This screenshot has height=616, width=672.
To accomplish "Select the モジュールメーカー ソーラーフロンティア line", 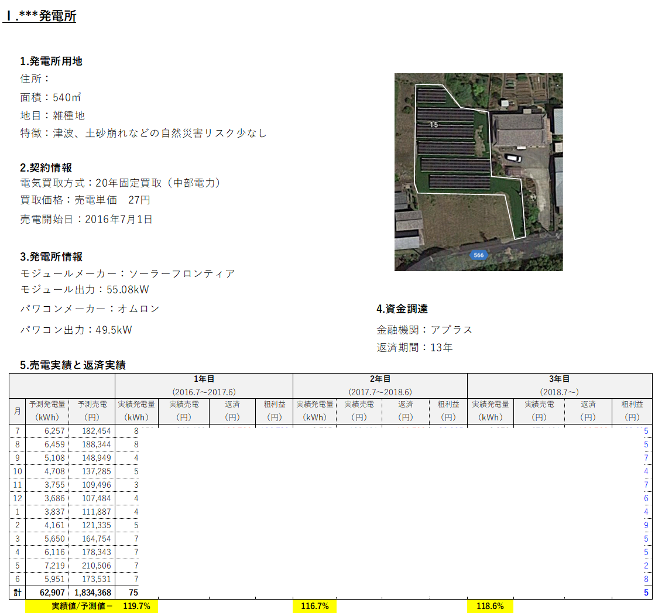I will point(127,273).
